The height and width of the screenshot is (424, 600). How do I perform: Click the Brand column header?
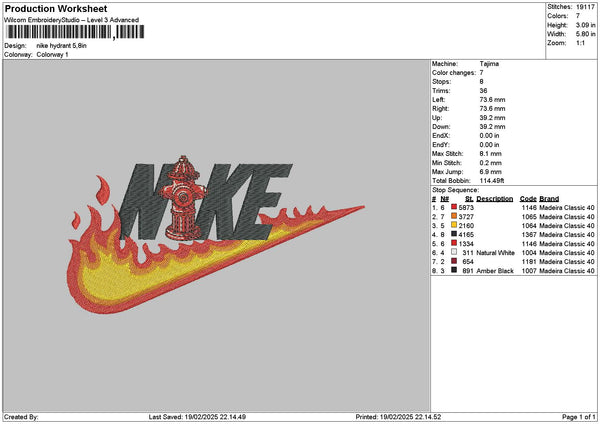tap(549, 198)
